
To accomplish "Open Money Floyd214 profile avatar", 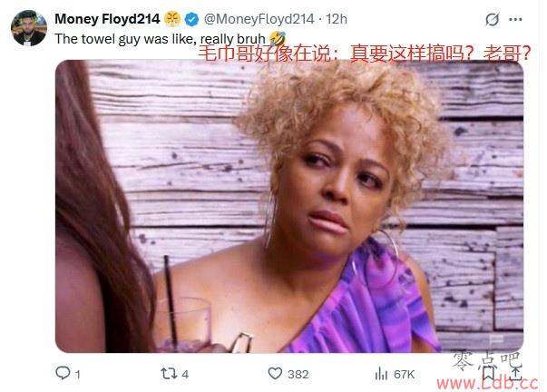I will (29, 28).
